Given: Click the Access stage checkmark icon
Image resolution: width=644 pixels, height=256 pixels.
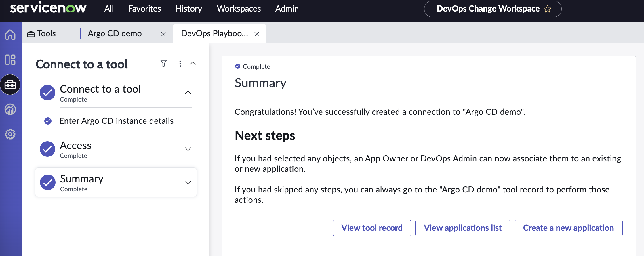Looking at the screenshot, I should click(47, 149).
